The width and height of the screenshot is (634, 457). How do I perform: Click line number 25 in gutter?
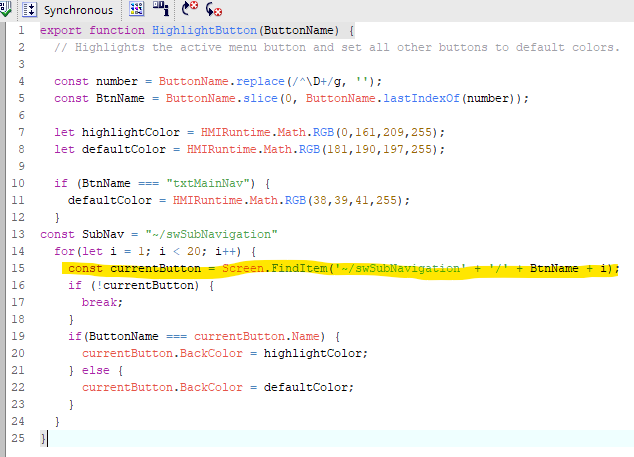(x=18, y=438)
